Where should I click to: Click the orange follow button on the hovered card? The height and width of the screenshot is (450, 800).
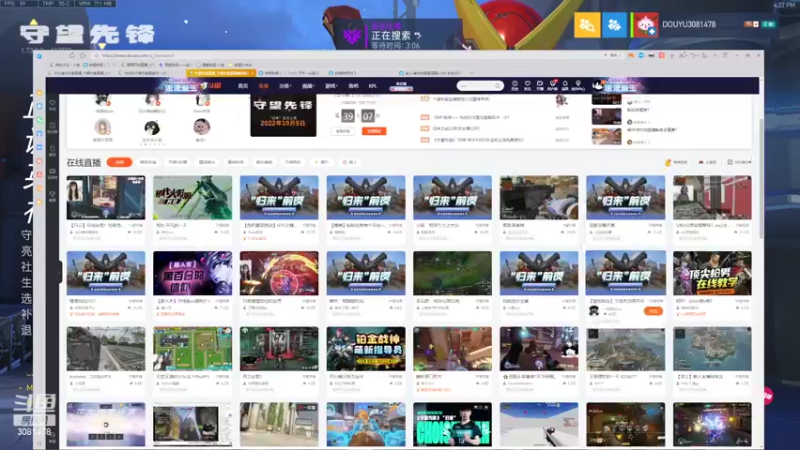point(653,311)
